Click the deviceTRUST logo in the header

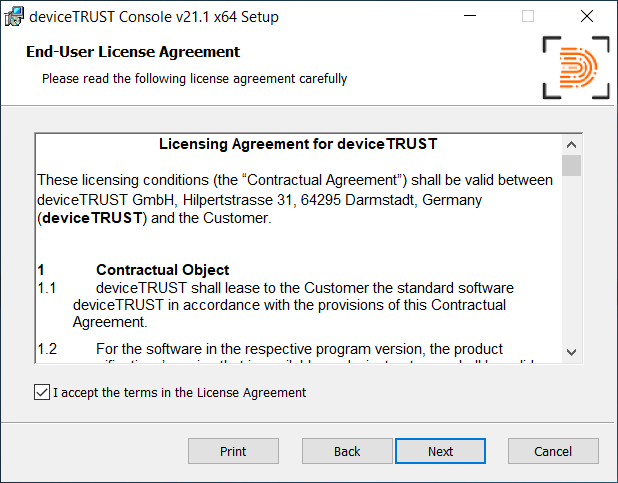pos(575,67)
